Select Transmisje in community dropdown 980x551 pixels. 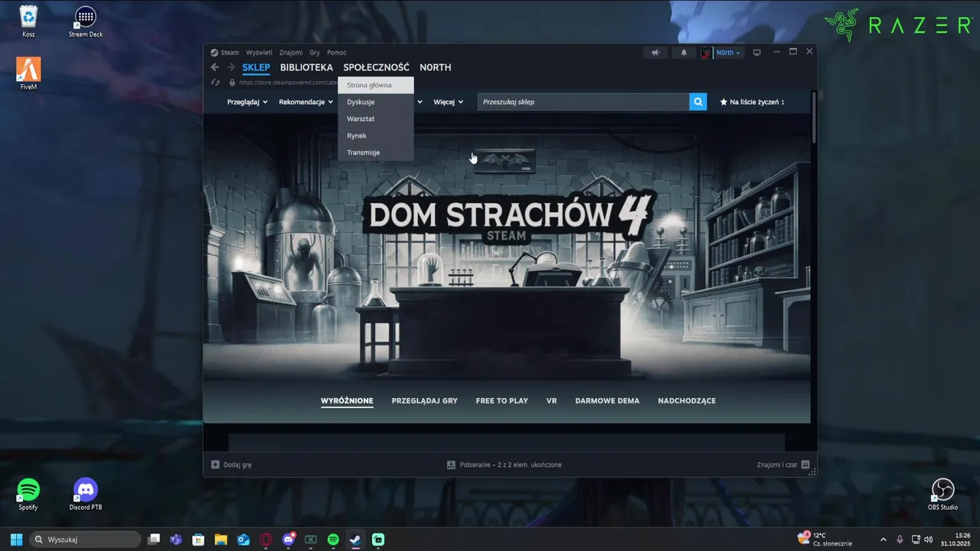coord(375,152)
